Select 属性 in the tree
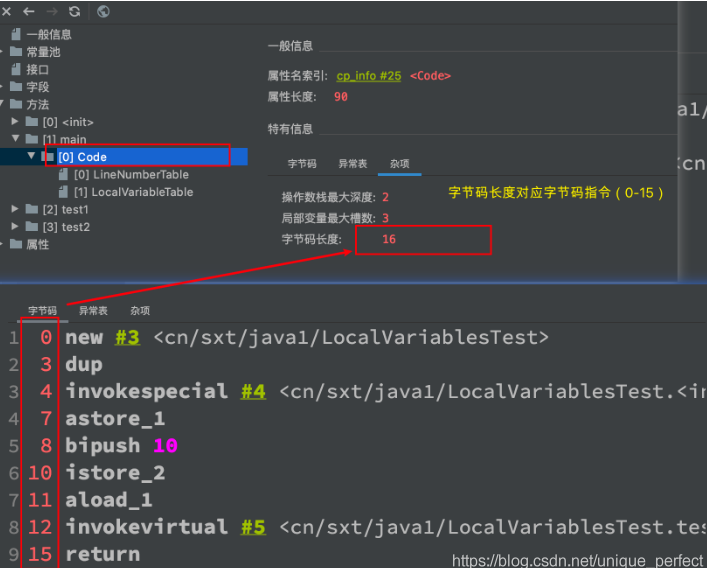 click(37, 244)
